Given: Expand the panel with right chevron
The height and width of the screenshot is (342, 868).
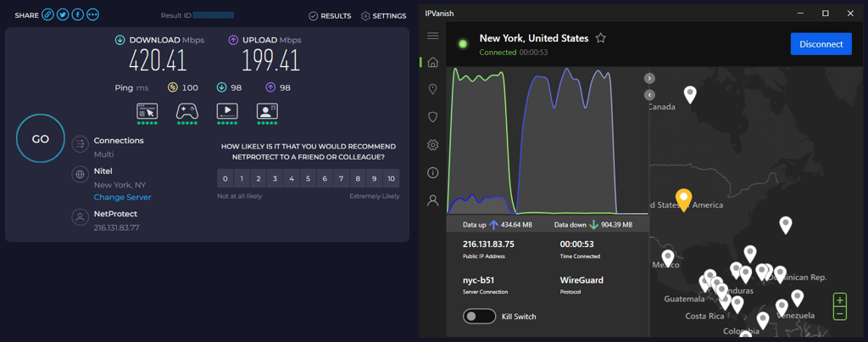Looking at the screenshot, I should (x=650, y=78).
